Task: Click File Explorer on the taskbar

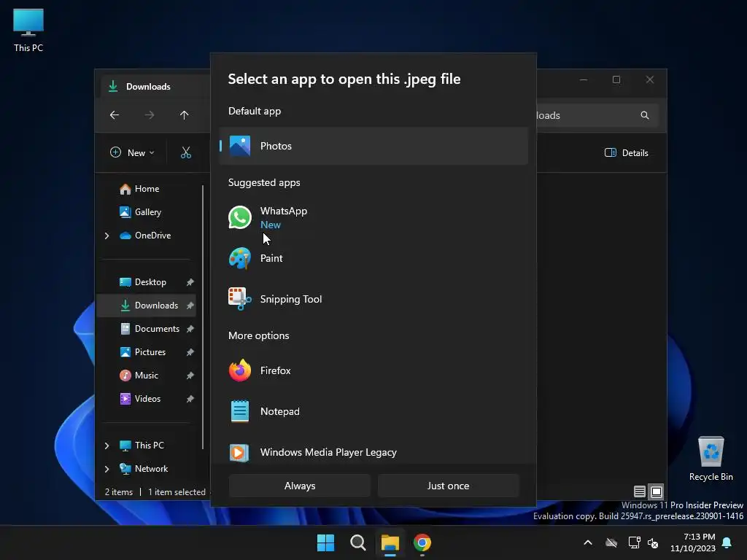Action: (390, 542)
